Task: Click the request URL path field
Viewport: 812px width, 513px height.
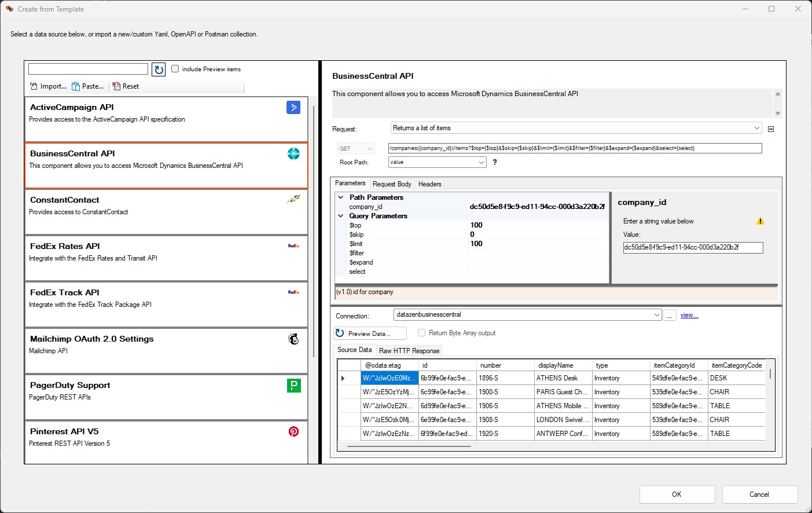Action: click(575, 148)
